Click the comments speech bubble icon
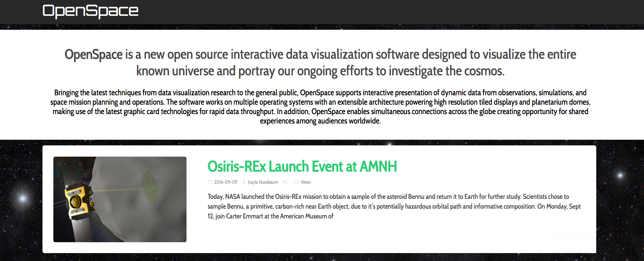This screenshot has height=261, width=644. 285,182
